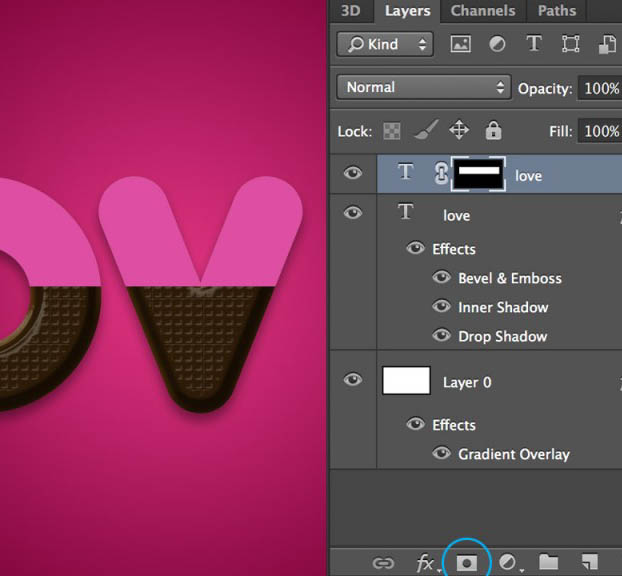Screen dimensions: 622x576
Task: Click the Create new layer icon
Action: [x=590, y=562]
